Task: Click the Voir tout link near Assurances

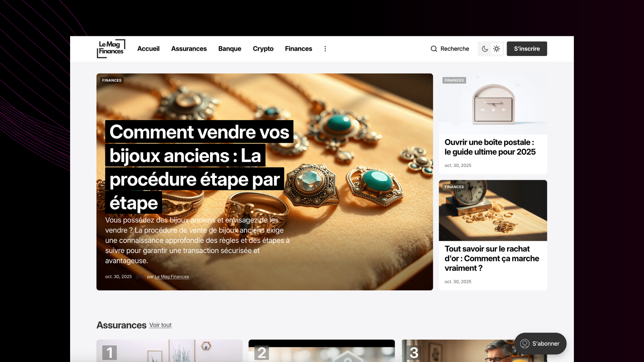Action: (x=160, y=325)
